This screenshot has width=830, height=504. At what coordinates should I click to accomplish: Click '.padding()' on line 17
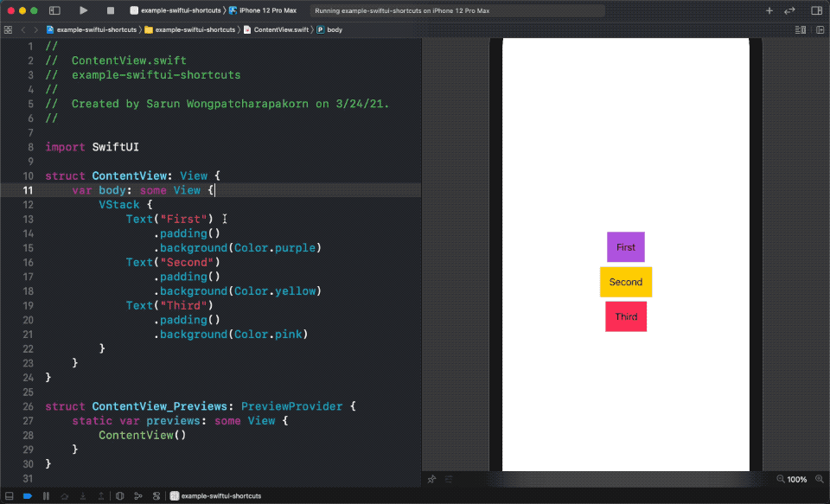click(187, 277)
